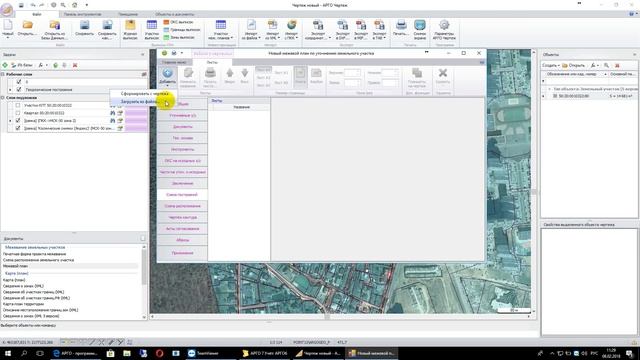Click Сохранить как ribbon icon
640x360 pixels.
click(107, 29)
